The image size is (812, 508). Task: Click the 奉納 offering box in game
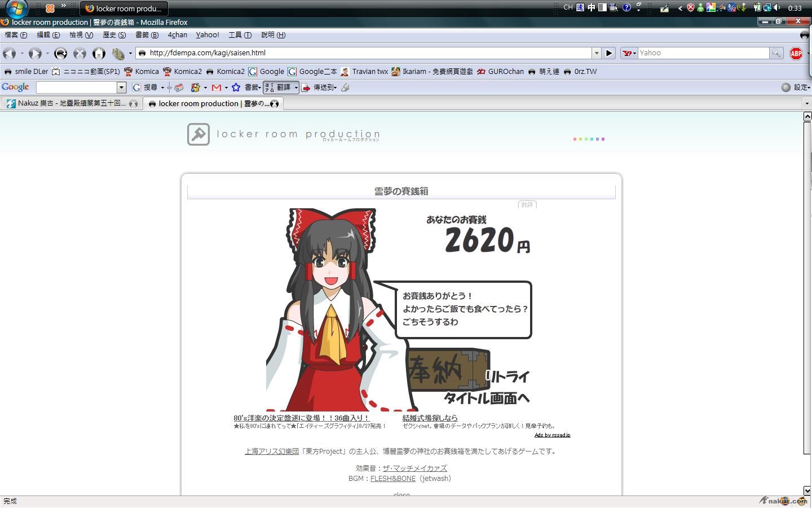point(447,370)
